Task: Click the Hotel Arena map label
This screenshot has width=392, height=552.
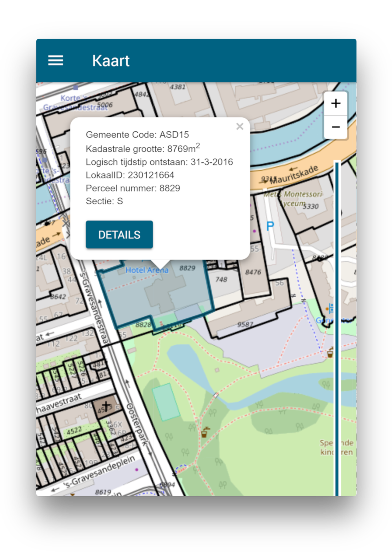Action: [x=147, y=270]
